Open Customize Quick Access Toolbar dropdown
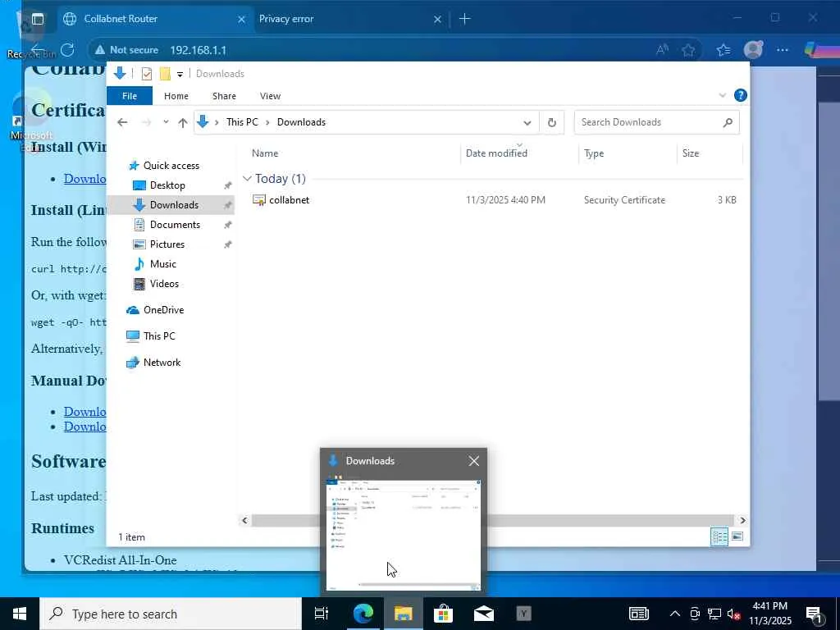 coord(180,75)
